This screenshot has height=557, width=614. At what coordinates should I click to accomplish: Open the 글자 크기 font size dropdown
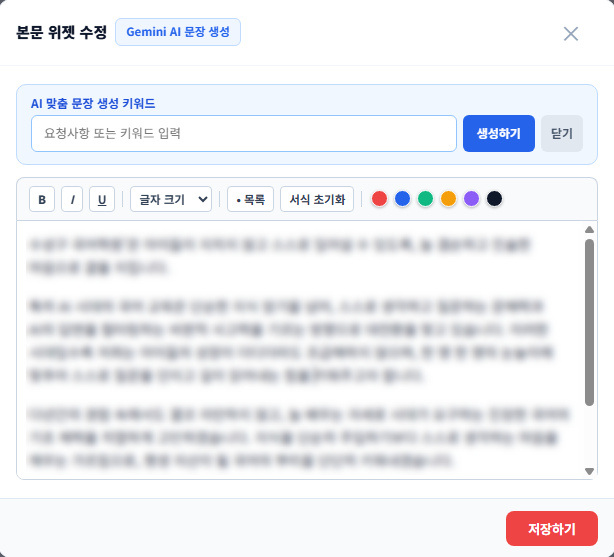tap(171, 199)
